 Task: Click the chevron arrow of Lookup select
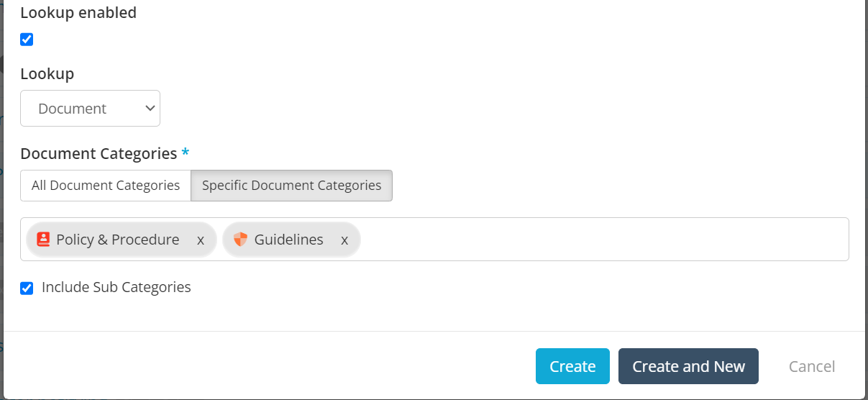click(150, 108)
